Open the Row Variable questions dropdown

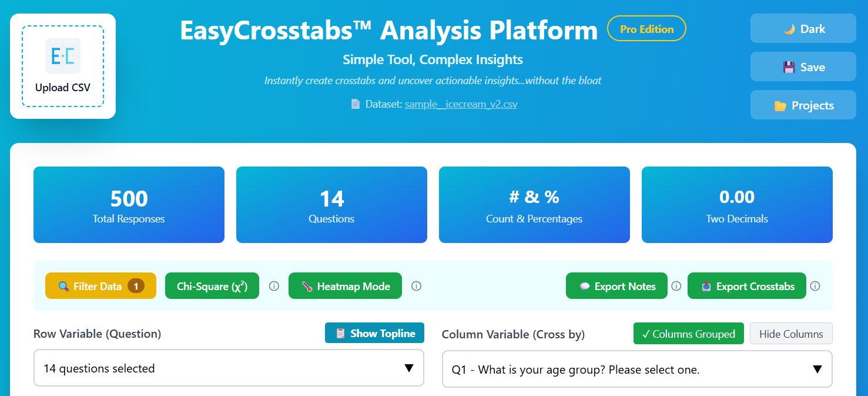229,368
